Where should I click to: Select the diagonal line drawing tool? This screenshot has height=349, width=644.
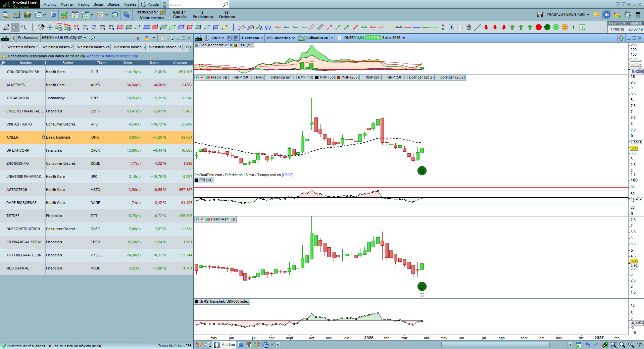tap(477, 27)
